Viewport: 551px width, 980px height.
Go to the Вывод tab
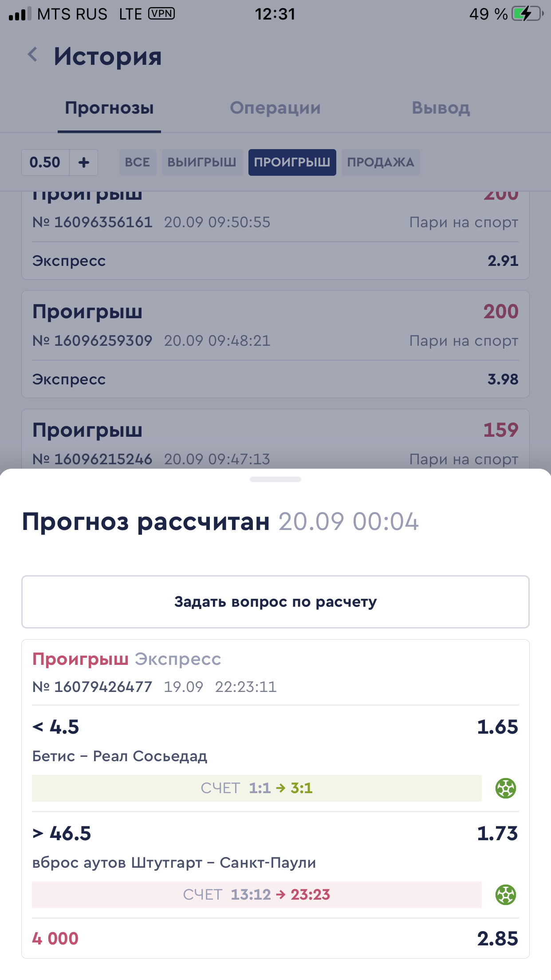tap(441, 108)
